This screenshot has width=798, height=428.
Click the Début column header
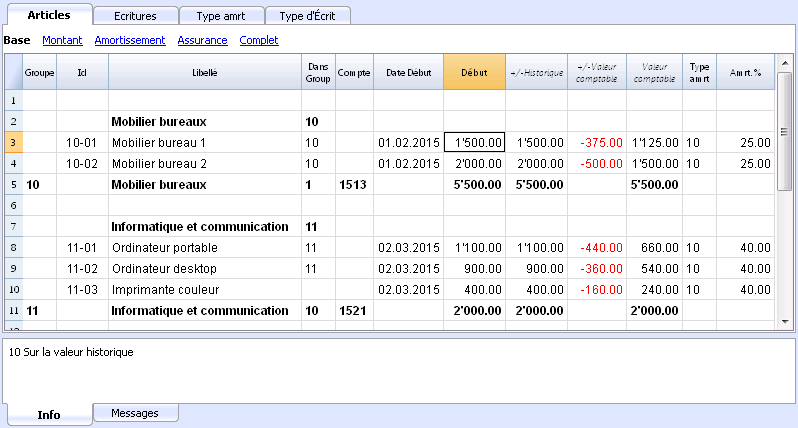(x=474, y=72)
